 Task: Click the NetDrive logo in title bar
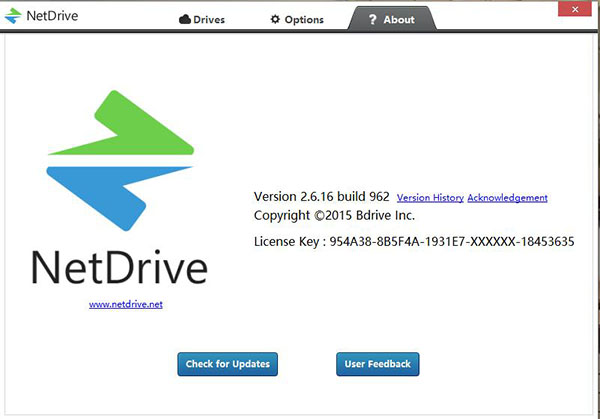13,16
